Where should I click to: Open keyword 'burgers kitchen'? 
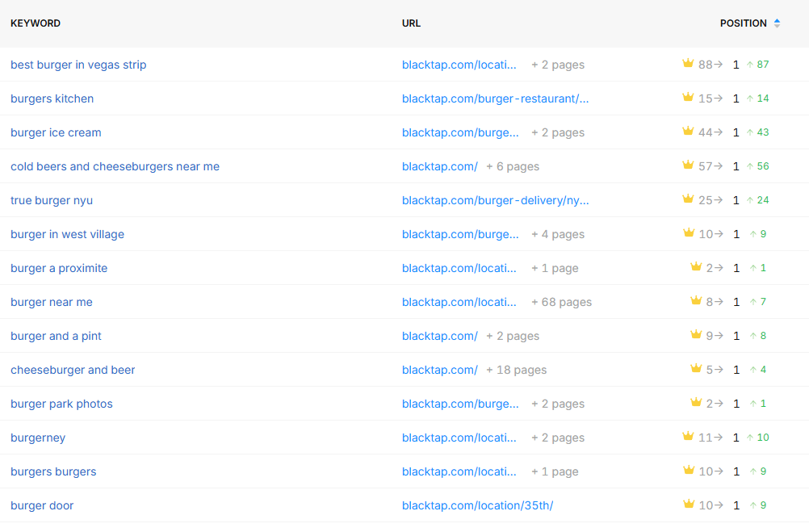52,98
